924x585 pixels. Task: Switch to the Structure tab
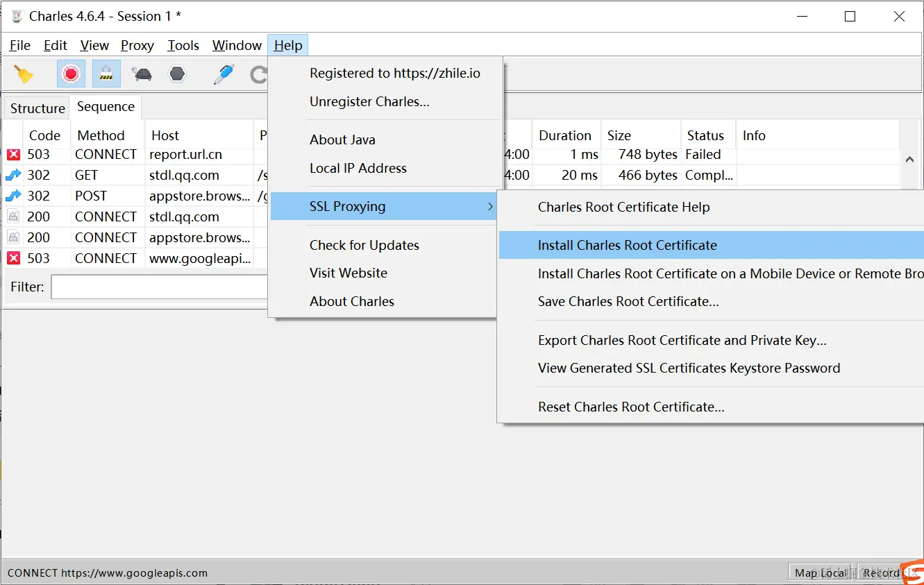click(x=37, y=108)
